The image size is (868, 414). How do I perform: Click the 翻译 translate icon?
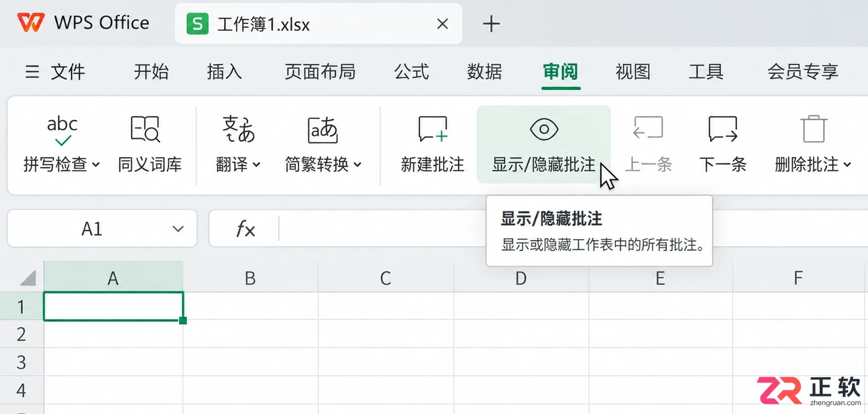(239, 129)
